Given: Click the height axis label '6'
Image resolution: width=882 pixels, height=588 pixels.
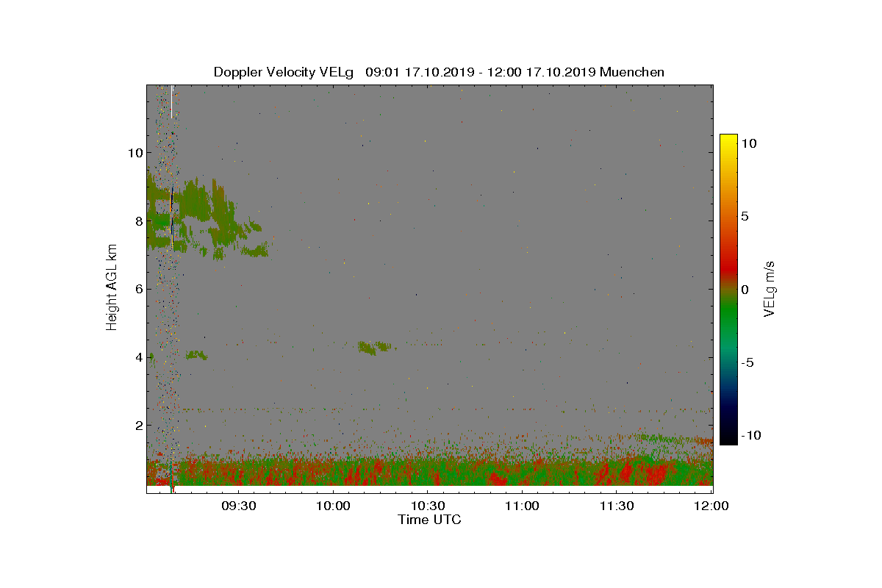Looking at the screenshot, I should point(138,289).
